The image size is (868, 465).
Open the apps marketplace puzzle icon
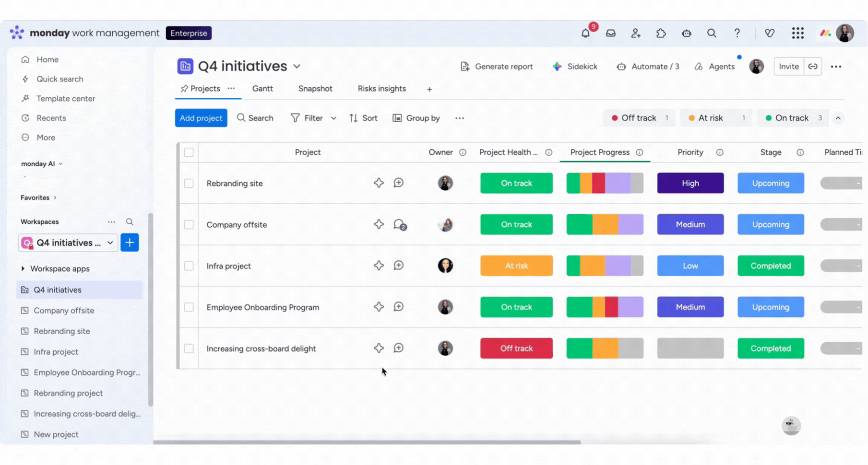point(661,33)
